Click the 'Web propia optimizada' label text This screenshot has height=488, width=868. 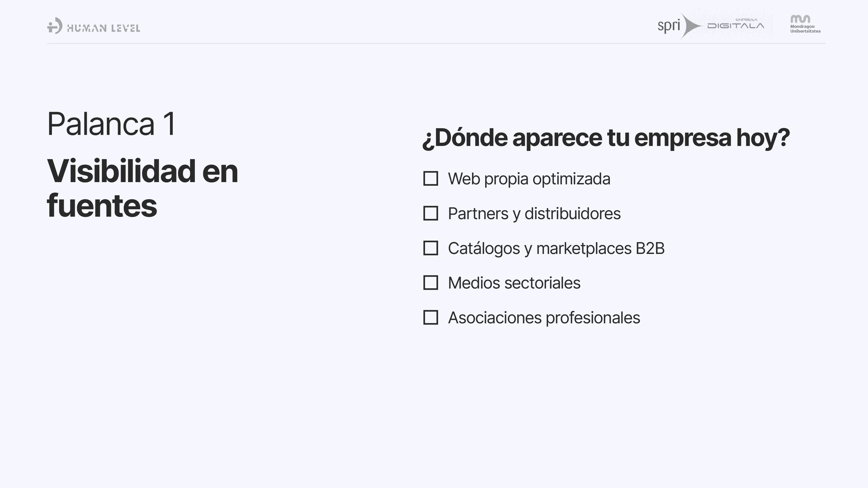pos(529,179)
